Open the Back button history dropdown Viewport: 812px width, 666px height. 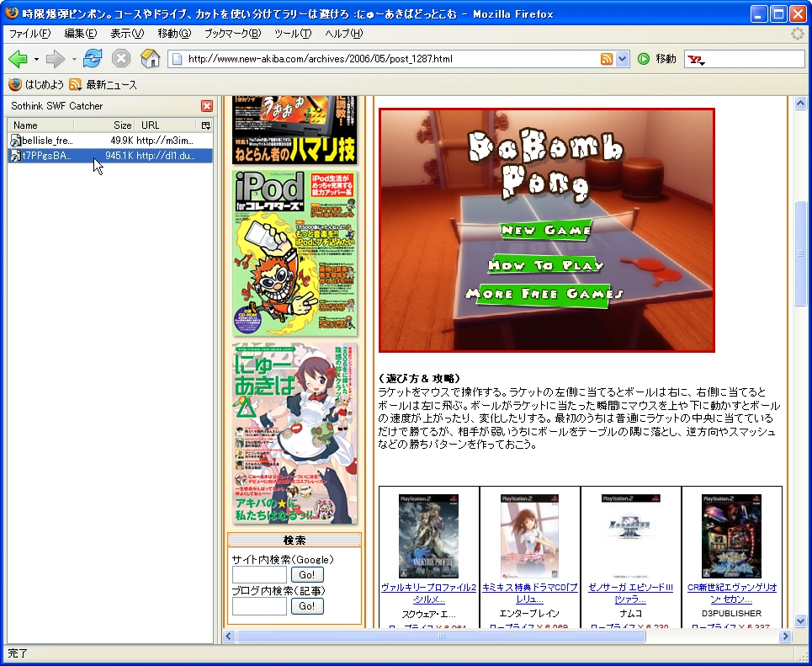[x=36, y=59]
